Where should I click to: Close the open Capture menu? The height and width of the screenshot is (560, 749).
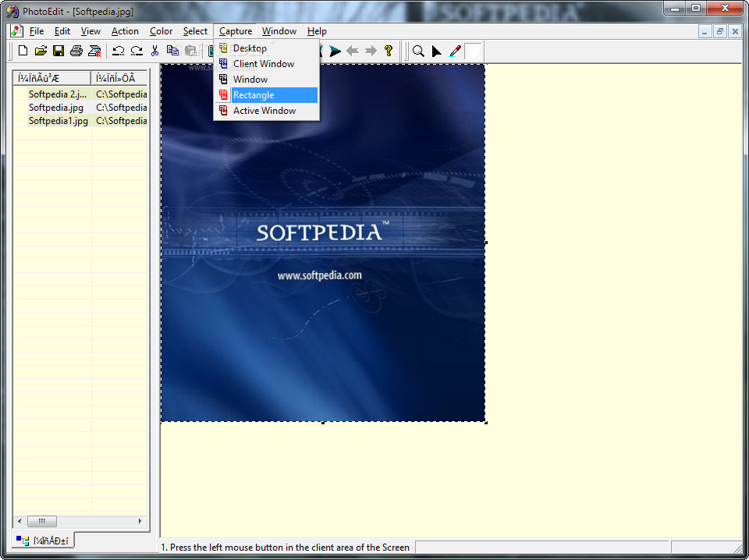(236, 31)
